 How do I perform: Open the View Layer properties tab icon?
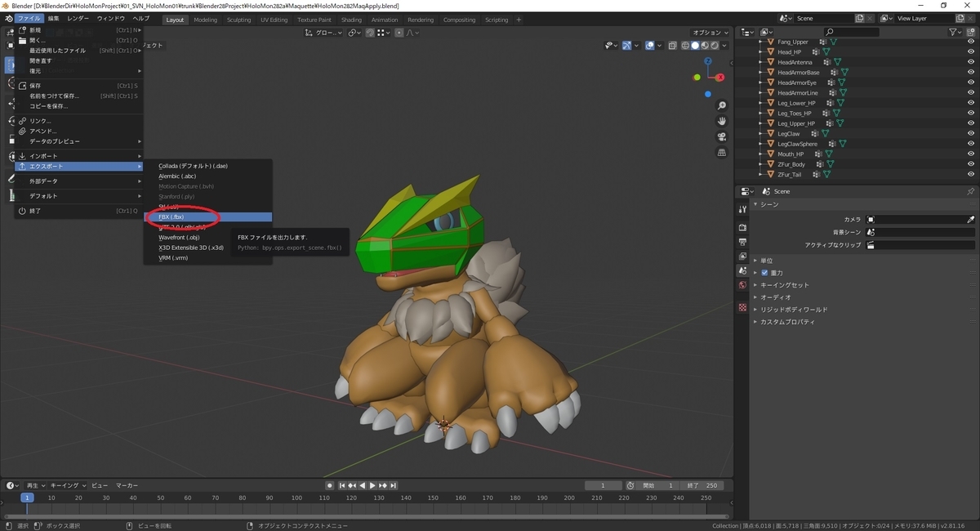coord(742,256)
